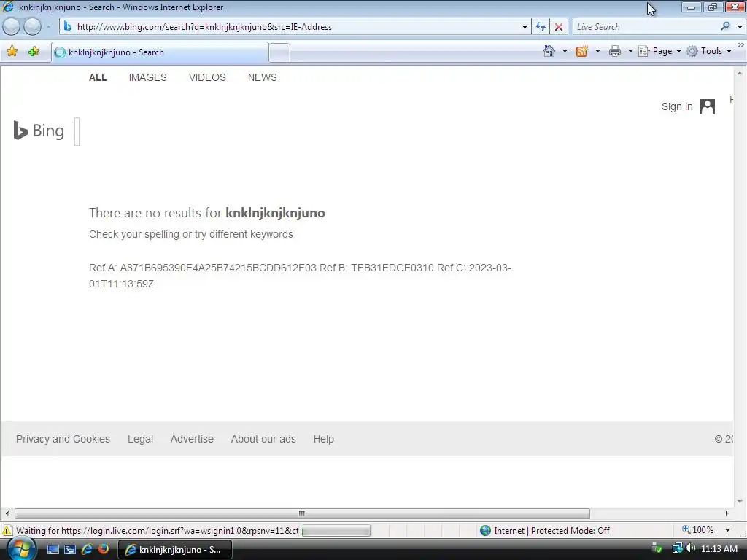Viewport: 747px width, 560px height.
Task: Click the page loading progress bar
Action: point(336,531)
